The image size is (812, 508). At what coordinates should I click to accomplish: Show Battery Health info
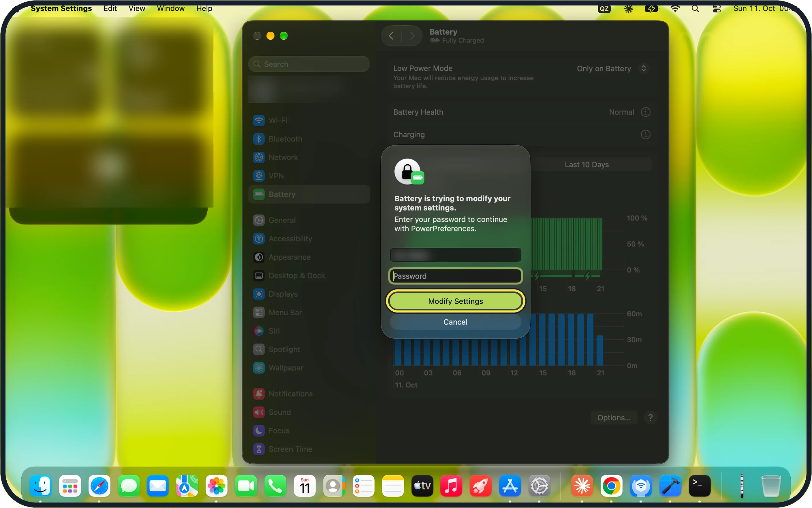645,112
